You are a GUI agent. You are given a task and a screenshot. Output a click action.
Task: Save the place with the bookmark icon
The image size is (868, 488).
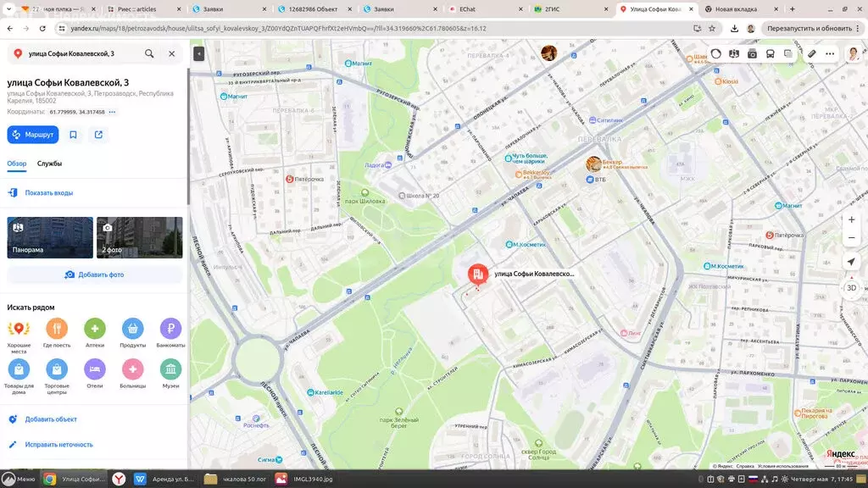(73, 135)
